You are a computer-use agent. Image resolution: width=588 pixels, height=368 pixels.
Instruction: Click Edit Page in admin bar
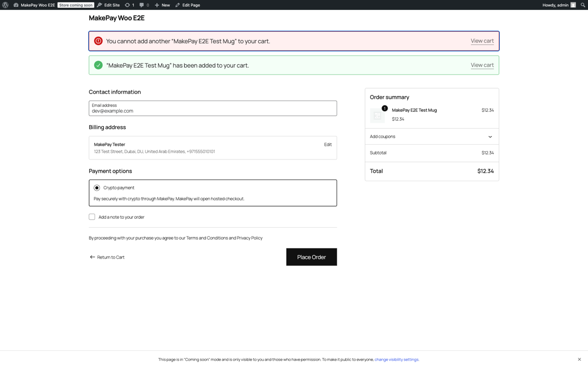pyautogui.click(x=188, y=5)
